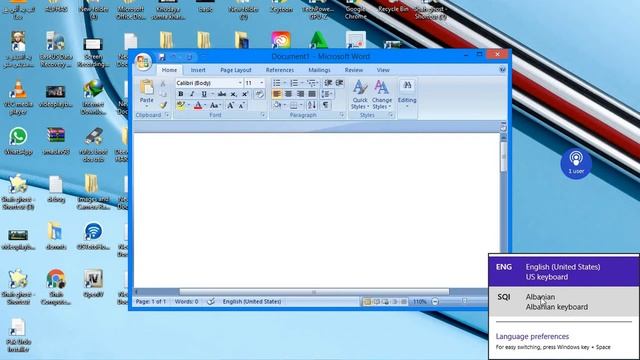Show or hide paragraph marks
Screen dimensions: 640x360
point(326,106)
